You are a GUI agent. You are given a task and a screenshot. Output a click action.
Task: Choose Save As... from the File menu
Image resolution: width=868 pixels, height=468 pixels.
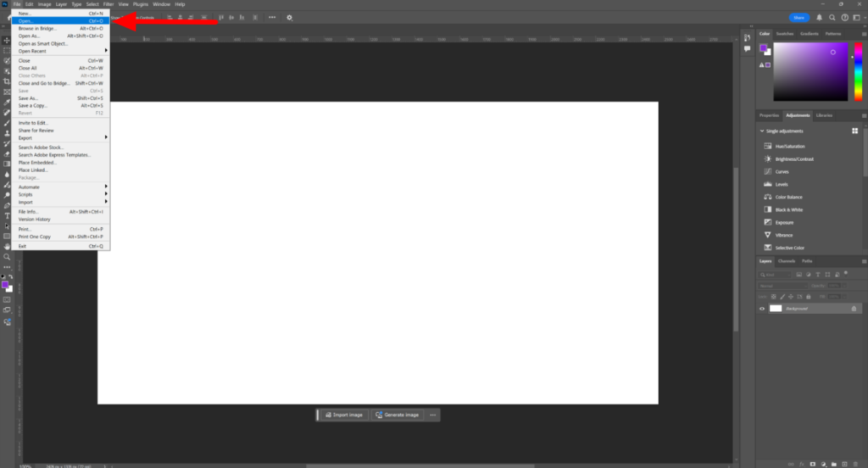[x=60, y=98]
